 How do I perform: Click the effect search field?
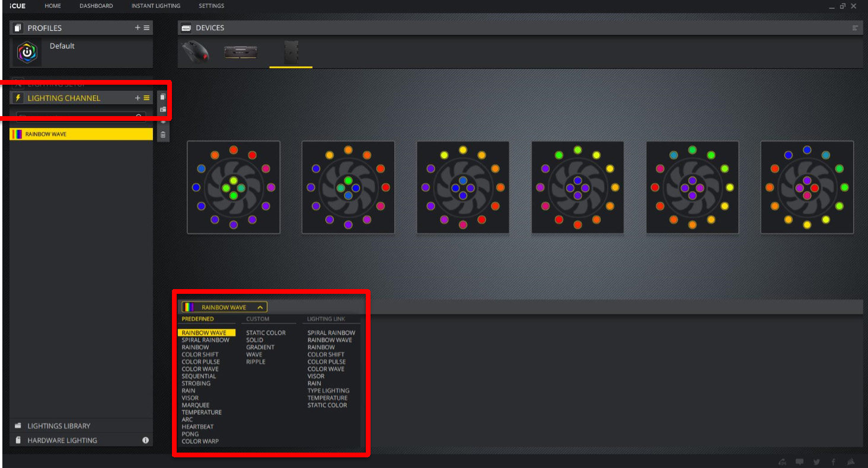81,117
